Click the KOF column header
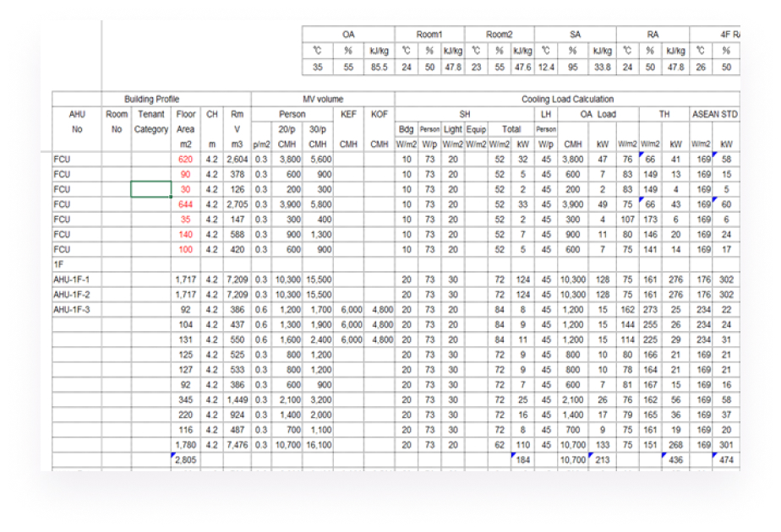The height and width of the screenshot is (532, 781). [x=379, y=116]
